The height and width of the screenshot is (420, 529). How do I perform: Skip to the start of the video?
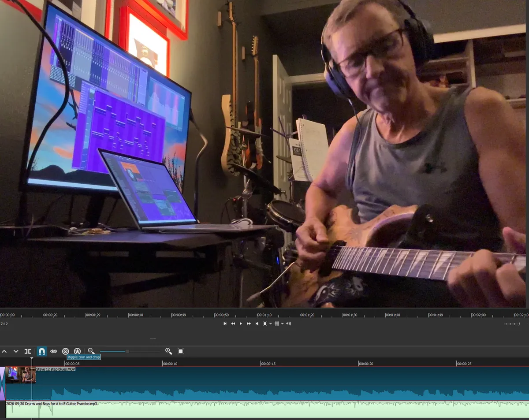(225, 323)
